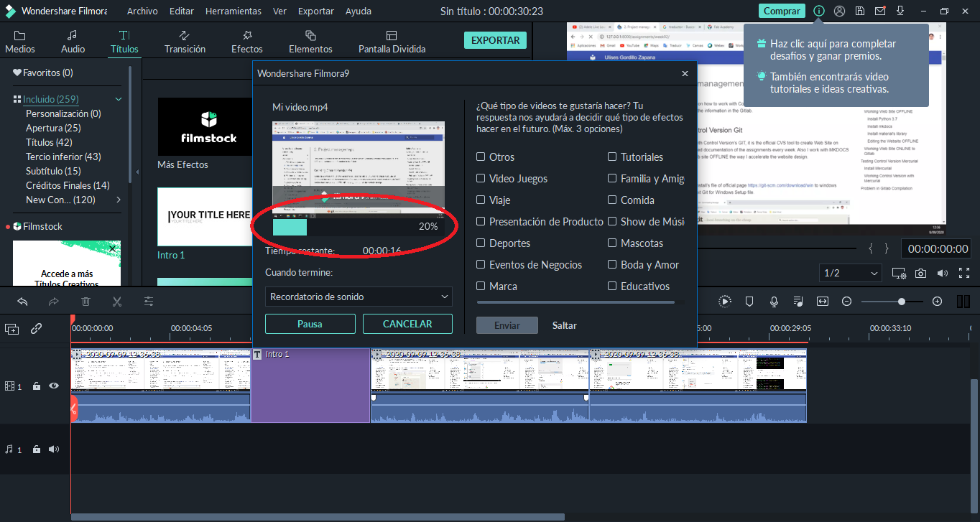The width and height of the screenshot is (980, 522).
Task: Click the green EXPORTAR button
Action: [495, 40]
